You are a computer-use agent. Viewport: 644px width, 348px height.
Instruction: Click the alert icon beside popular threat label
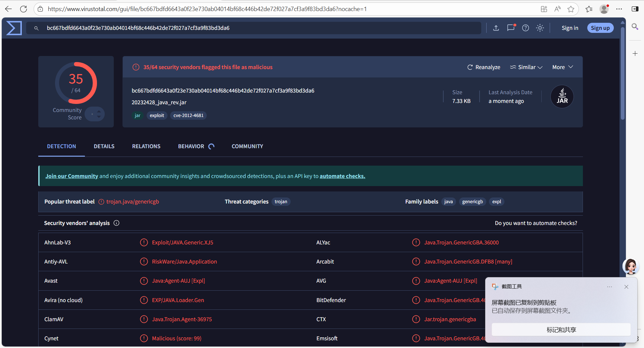coord(101,201)
